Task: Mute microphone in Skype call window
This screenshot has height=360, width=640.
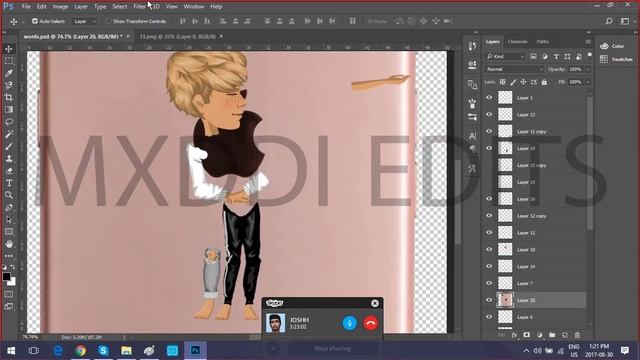Action: 349,323
